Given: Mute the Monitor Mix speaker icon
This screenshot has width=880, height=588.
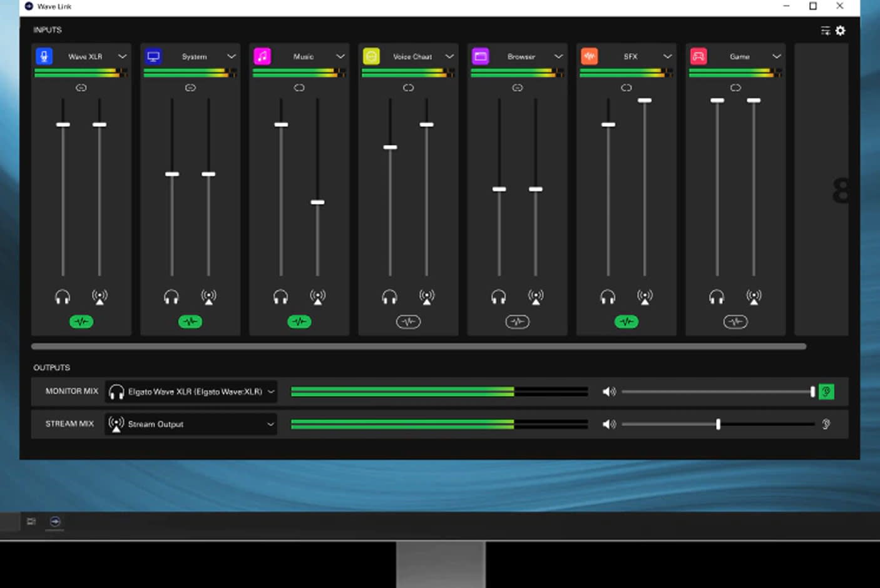Looking at the screenshot, I should tap(608, 392).
